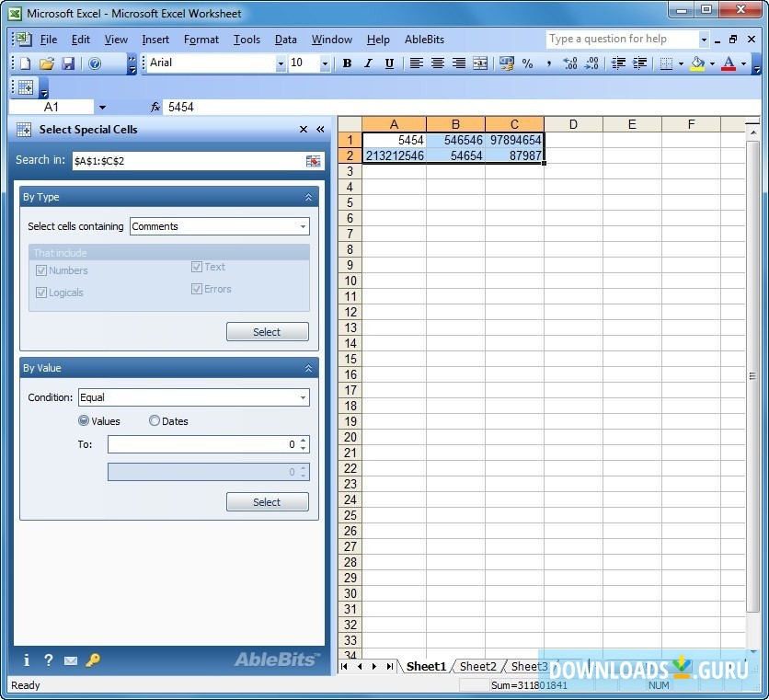Image resolution: width=769 pixels, height=700 pixels.
Task: Select the Dates radio button
Action: (x=155, y=420)
